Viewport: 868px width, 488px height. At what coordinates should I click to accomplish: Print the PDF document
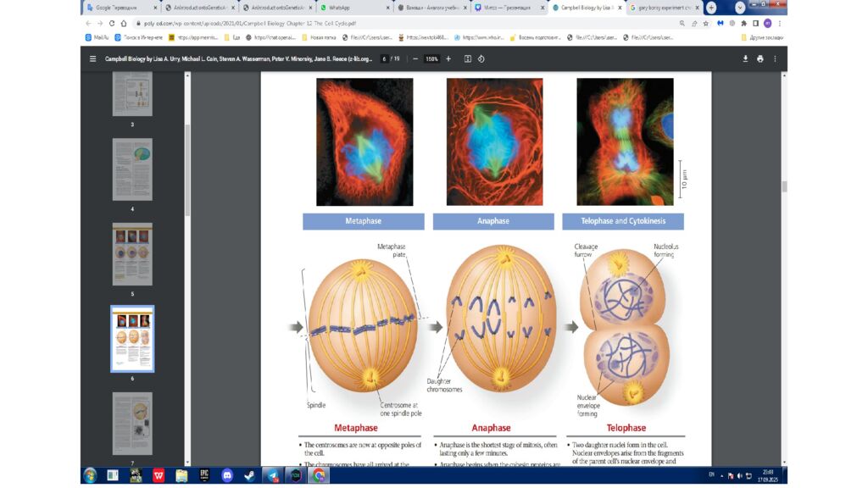point(760,59)
